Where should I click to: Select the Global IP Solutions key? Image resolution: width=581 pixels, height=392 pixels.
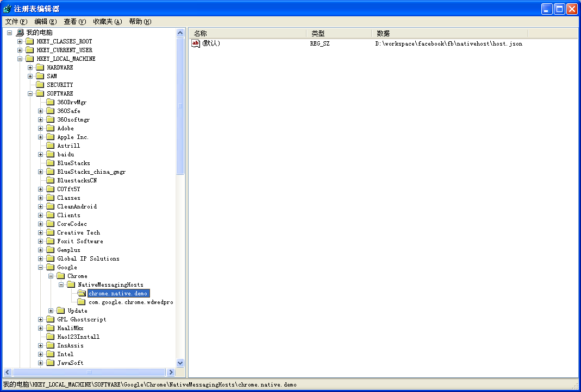coord(88,259)
